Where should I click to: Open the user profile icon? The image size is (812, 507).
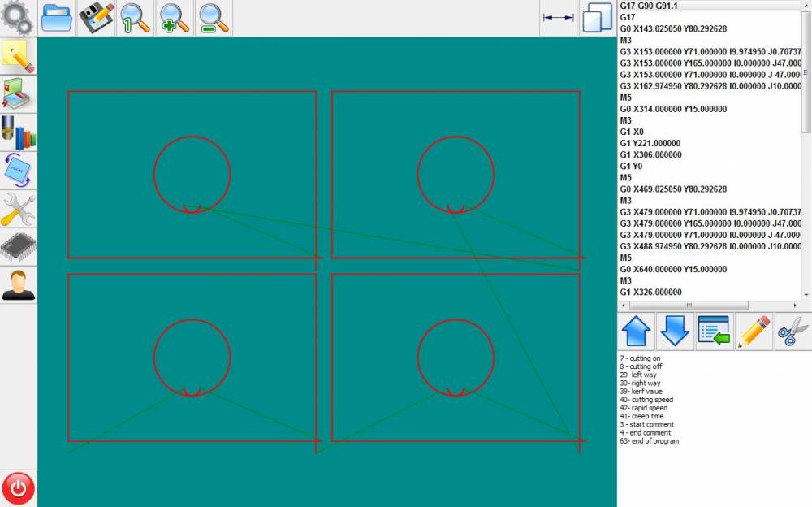pyautogui.click(x=18, y=284)
